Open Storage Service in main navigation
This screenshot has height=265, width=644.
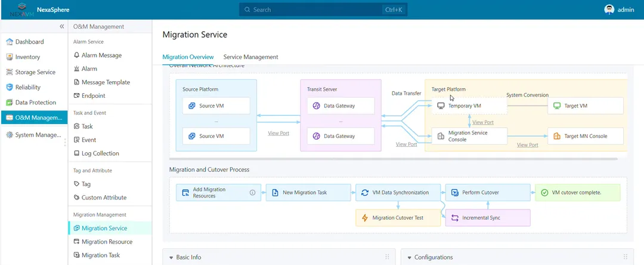[33, 72]
